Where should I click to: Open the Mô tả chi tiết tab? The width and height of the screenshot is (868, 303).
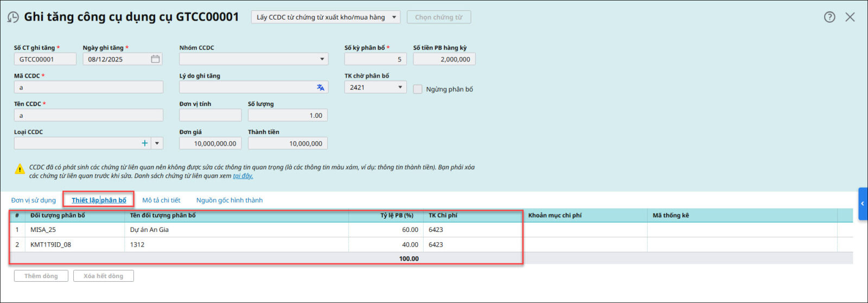pyautogui.click(x=161, y=200)
